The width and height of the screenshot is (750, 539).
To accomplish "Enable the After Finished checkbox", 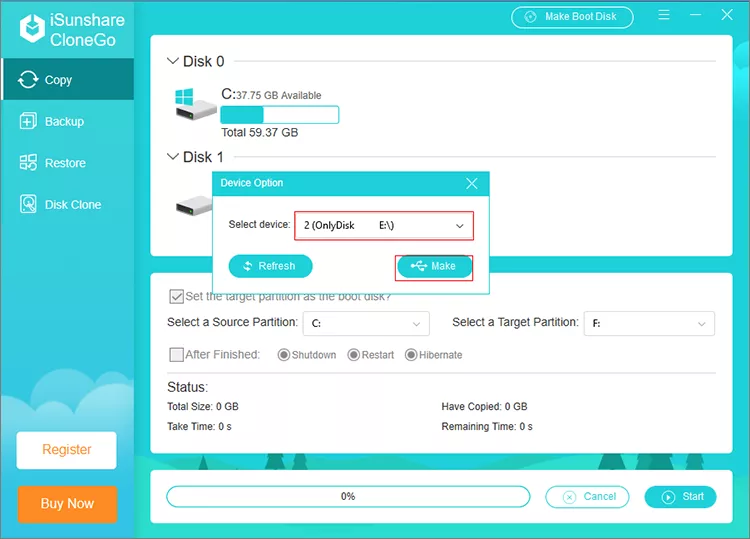I will [176, 355].
